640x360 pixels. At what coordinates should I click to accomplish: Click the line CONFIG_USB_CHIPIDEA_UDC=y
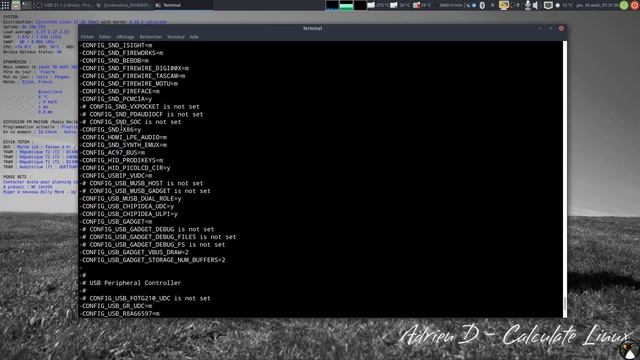pos(127,206)
